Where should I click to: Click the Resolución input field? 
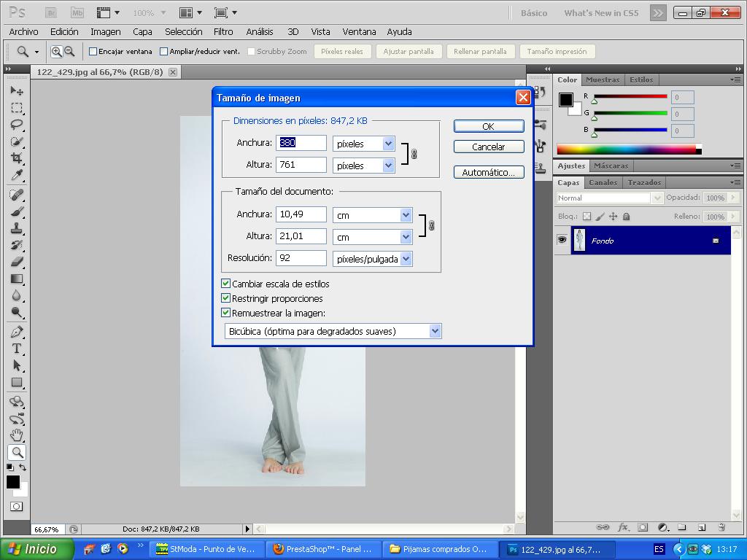point(301,258)
